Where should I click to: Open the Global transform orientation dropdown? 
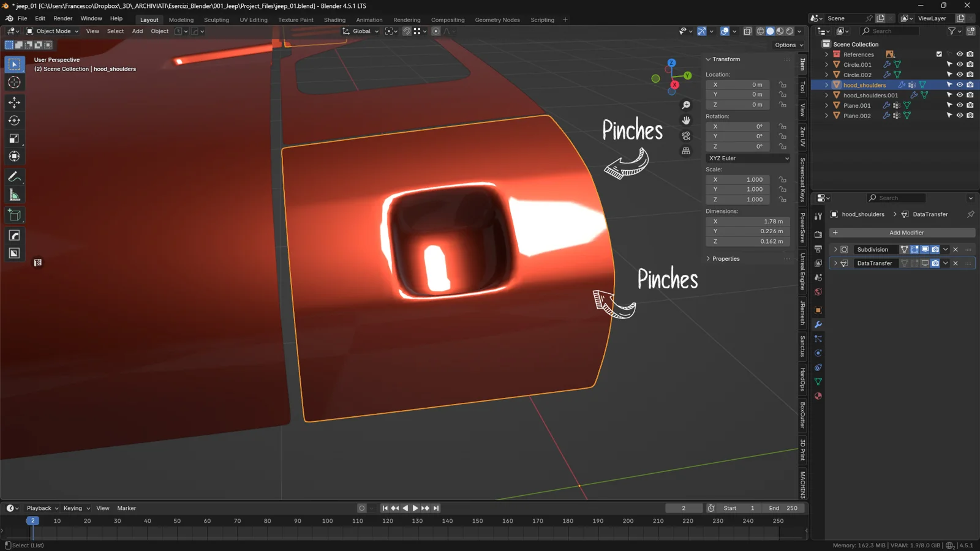(x=361, y=31)
